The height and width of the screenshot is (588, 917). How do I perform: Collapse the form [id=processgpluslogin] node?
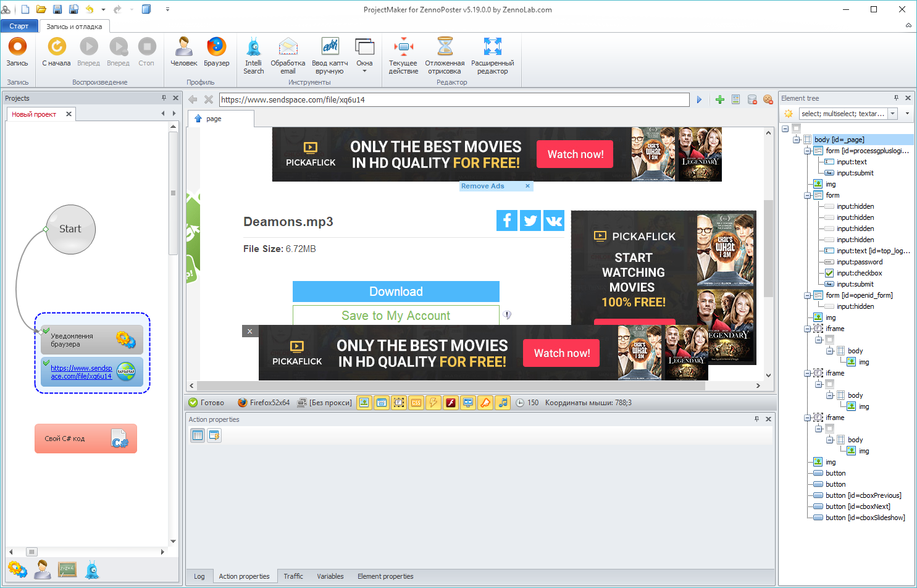coord(807,151)
